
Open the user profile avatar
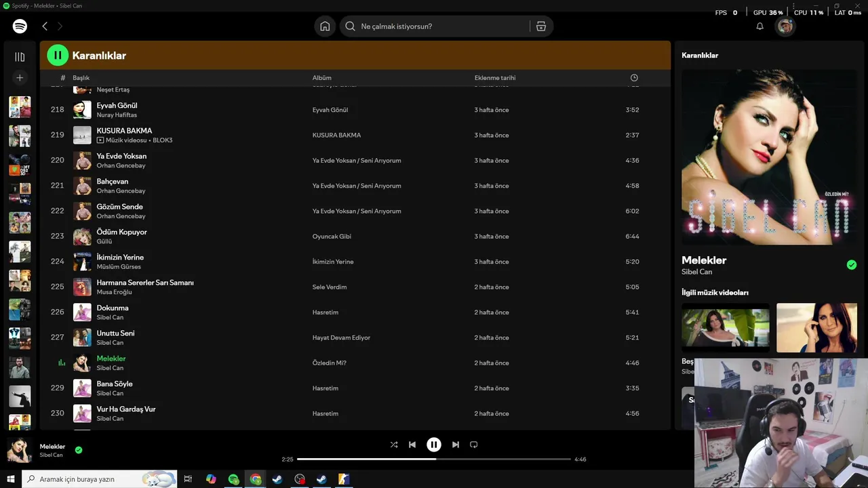(x=785, y=26)
